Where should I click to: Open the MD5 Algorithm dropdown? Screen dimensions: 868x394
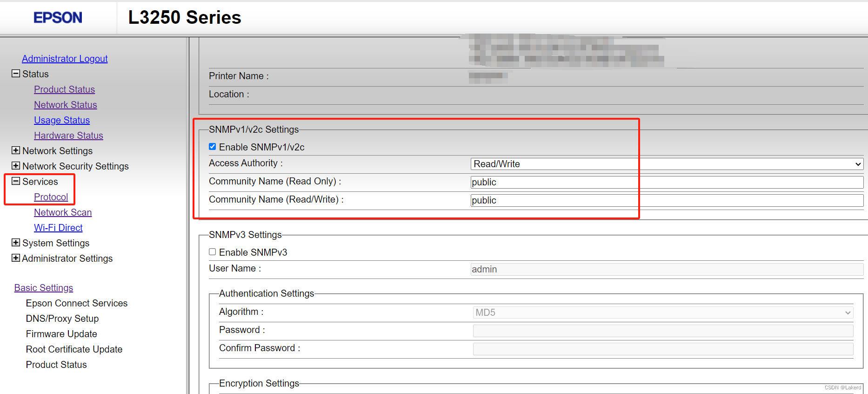(x=663, y=312)
